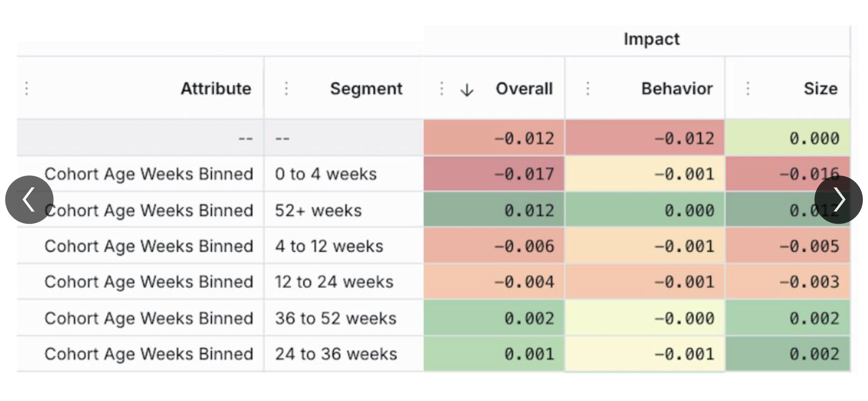Open the Attribute column options menu
Viewport: 868px width, 401px height.
coord(27,88)
